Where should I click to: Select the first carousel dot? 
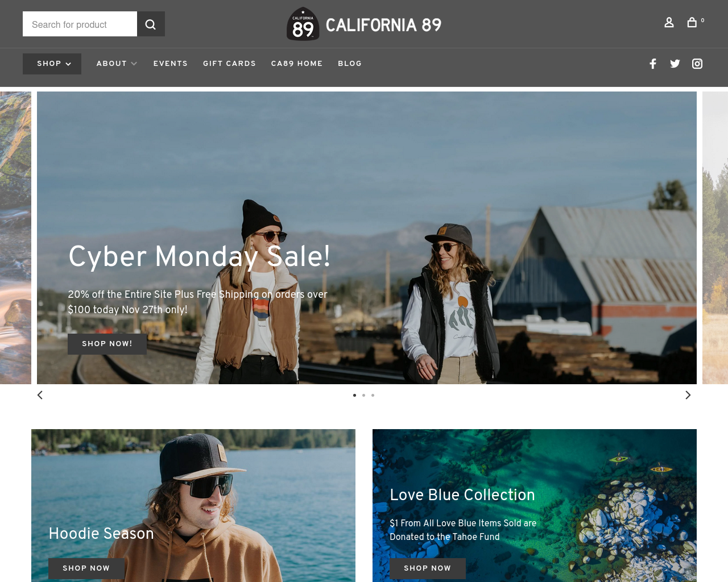[355, 395]
